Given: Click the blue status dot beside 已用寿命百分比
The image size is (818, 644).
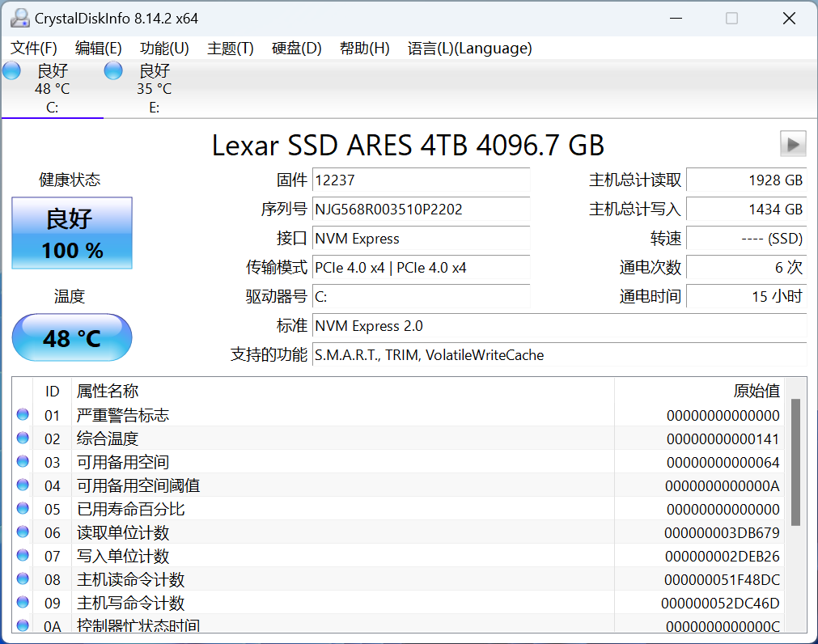Looking at the screenshot, I should [23, 508].
